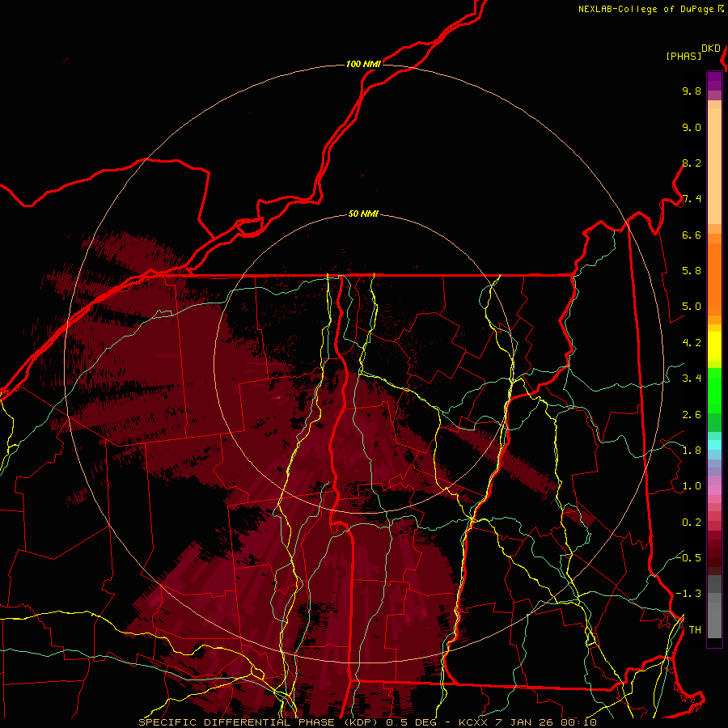Screen dimensions: 728x728
Task: Click the 9.8 scale value
Action: [x=692, y=91]
